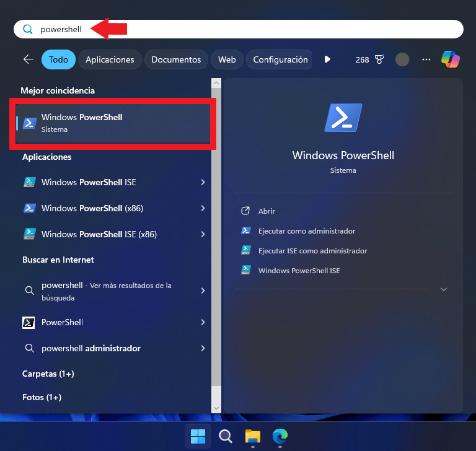Open the three-dot more options menu
476x451 pixels.
(426, 59)
